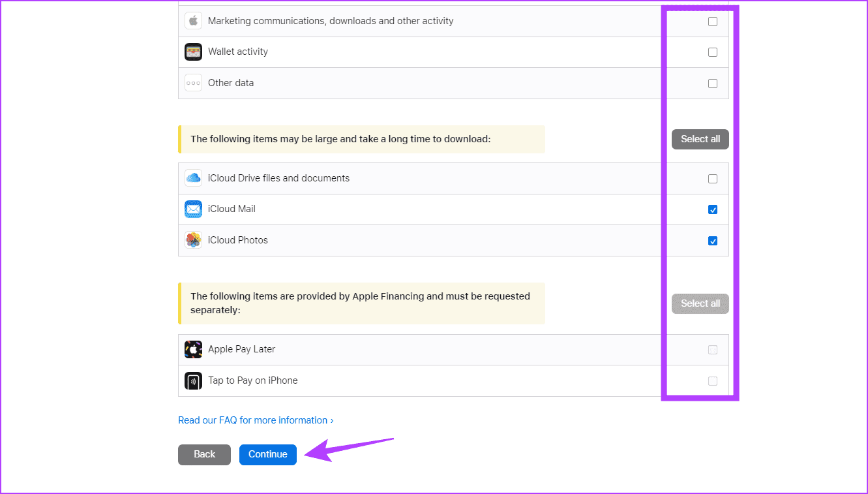Click the Tap to Pay on iPhone icon
Image resolution: width=868 pixels, height=494 pixels.
point(193,380)
